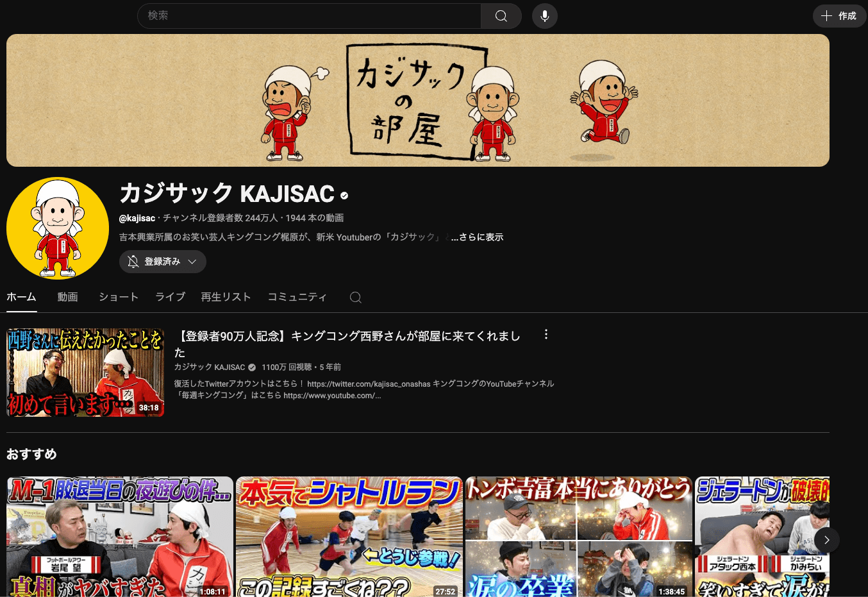
Task: Open the M-1敗退当日の夜遊び video thumbnail
Action: pos(120,537)
